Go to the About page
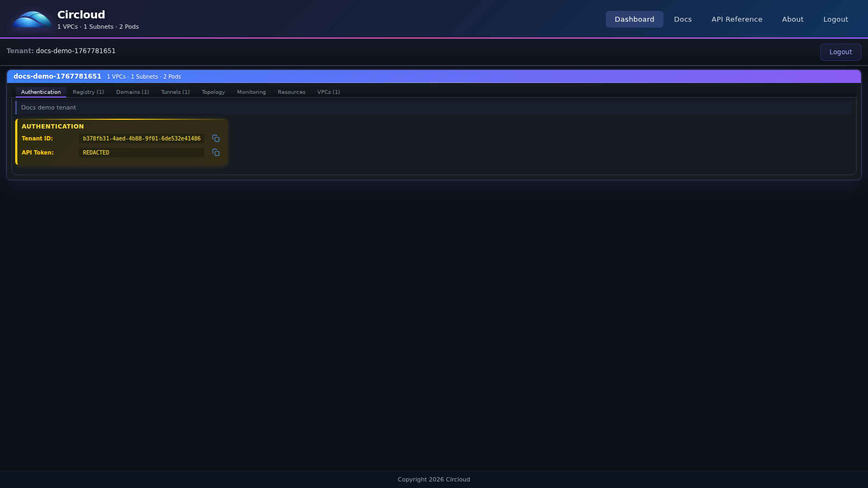 792,19
